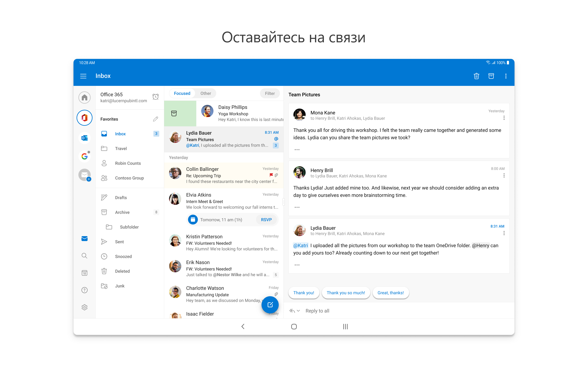Open options for Henry Brill's message
The height and width of the screenshot is (368, 588).
click(504, 175)
